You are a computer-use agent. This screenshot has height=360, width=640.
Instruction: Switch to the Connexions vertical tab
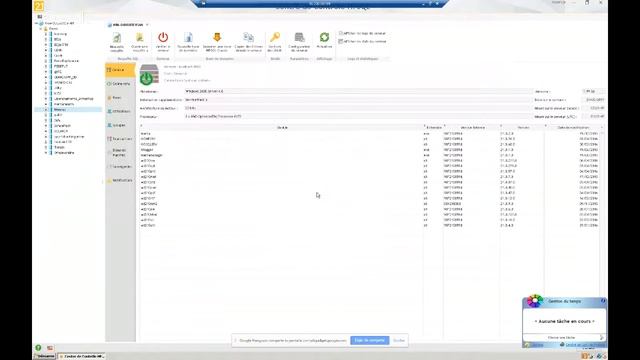(120, 84)
